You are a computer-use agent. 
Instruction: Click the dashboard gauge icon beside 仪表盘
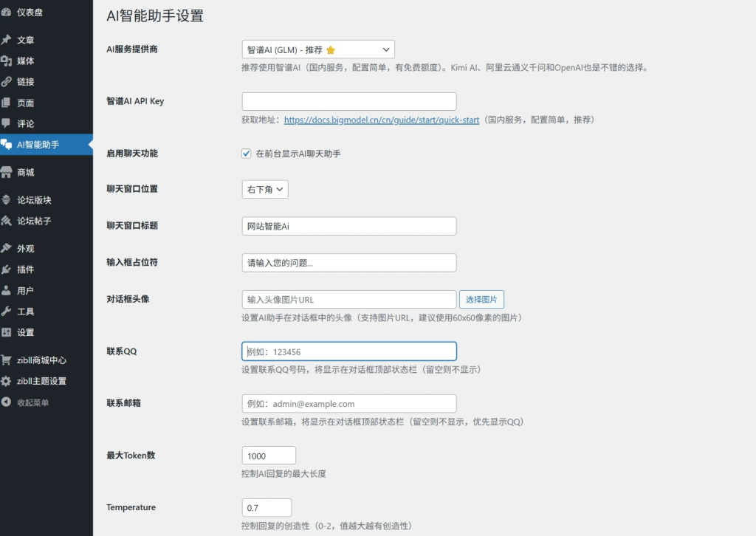tap(6, 13)
